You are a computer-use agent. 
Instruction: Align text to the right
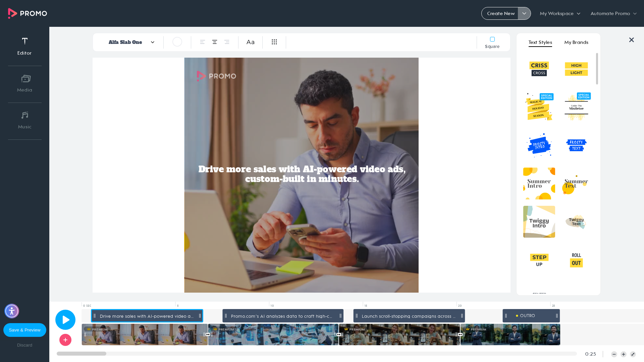coord(227,42)
